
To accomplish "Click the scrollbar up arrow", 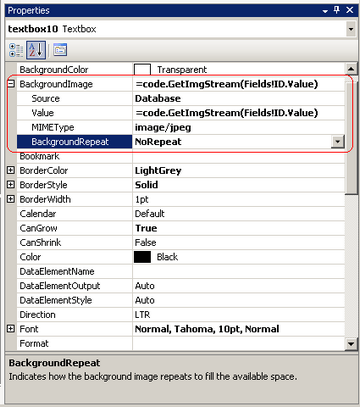I will (x=351, y=69).
